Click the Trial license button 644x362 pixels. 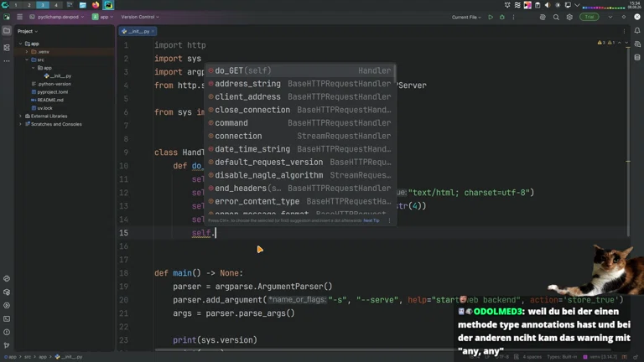(x=589, y=17)
